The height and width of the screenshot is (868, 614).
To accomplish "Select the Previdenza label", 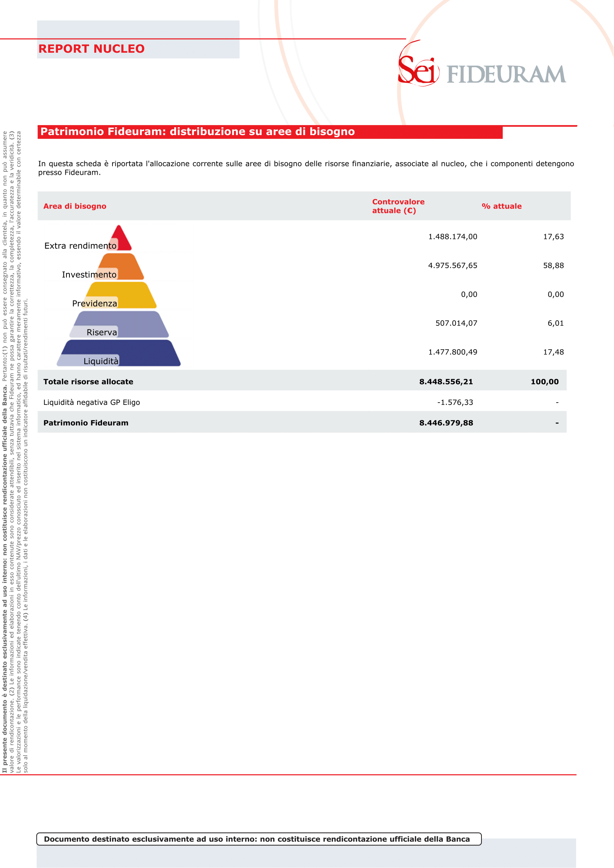I will (x=95, y=303).
